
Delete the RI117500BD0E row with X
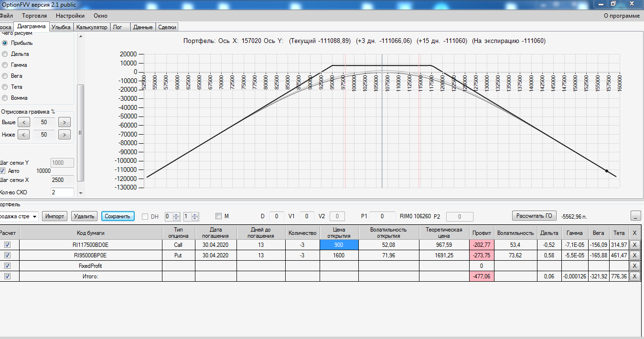tap(634, 244)
